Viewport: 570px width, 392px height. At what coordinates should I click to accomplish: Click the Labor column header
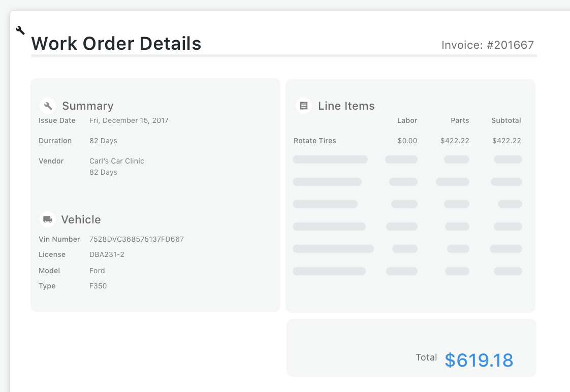click(407, 120)
